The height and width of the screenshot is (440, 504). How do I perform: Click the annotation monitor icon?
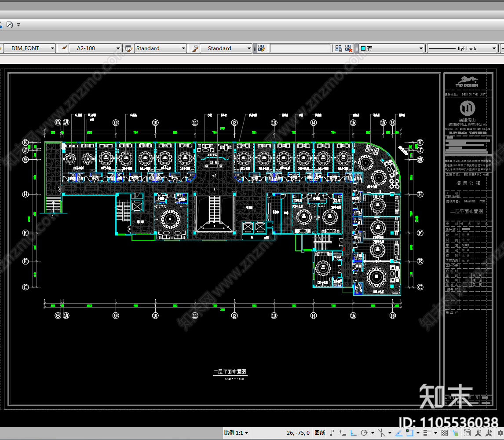tap(467, 433)
